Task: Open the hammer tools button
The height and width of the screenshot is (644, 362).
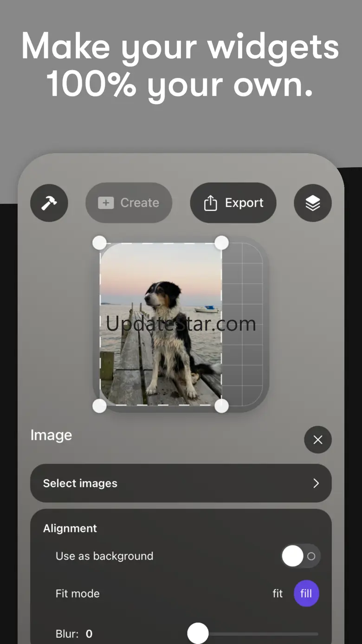Action: point(49,203)
